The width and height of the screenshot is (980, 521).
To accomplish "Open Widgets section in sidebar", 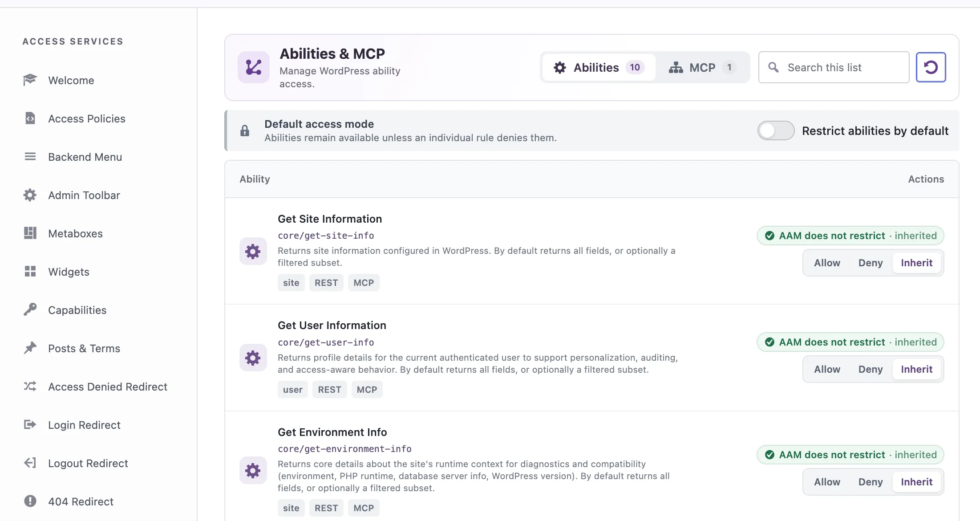I will tap(69, 272).
